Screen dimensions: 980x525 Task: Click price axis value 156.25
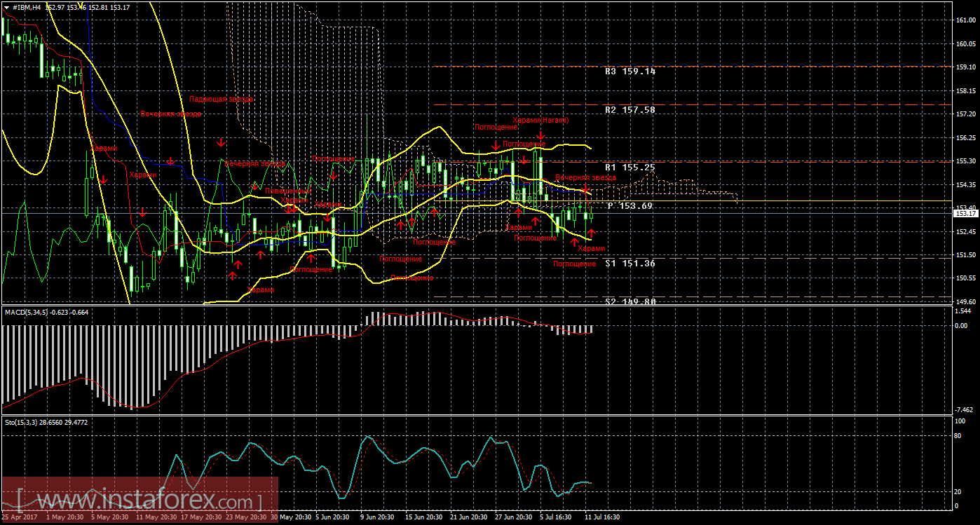(x=966, y=138)
